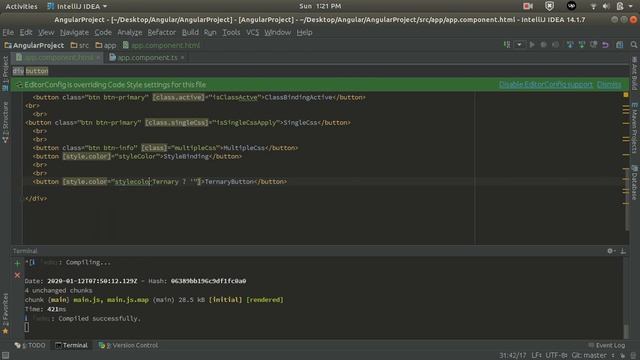This screenshot has height=360, width=640.
Task: Open the Refactor menu
Action: point(162,32)
